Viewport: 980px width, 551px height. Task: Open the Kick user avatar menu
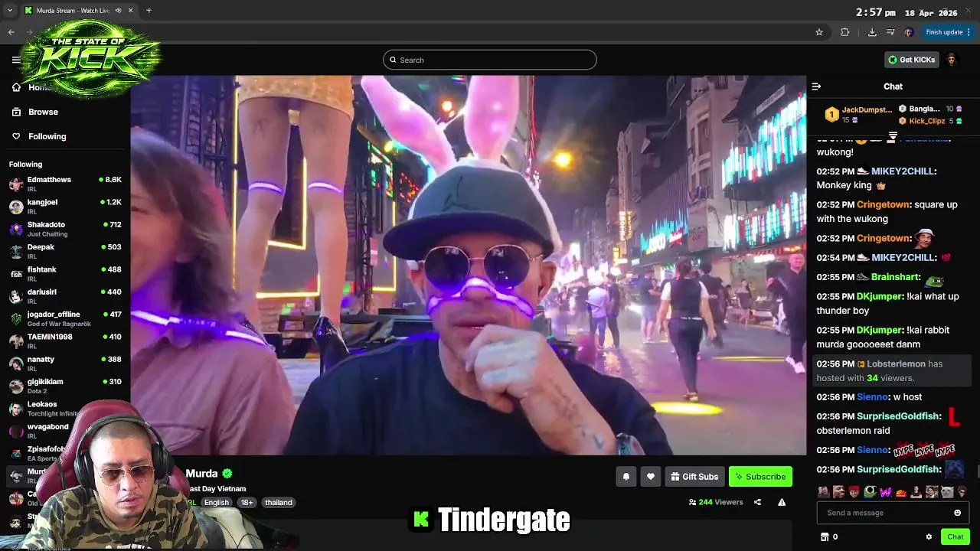coord(952,60)
